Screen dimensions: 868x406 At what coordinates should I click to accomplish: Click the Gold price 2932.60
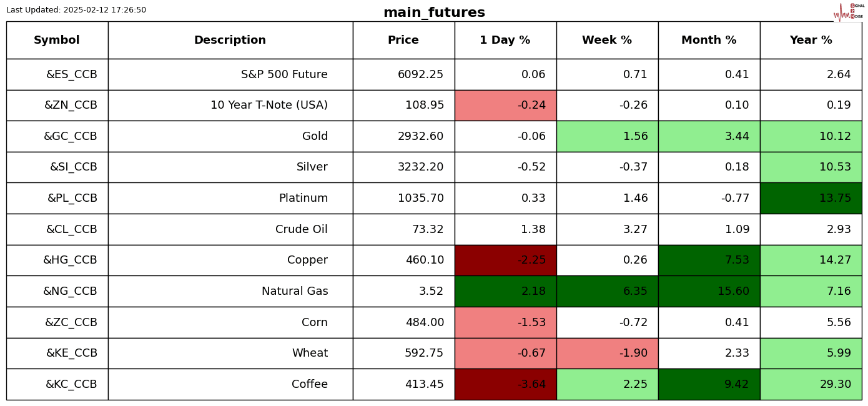(x=420, y=136)
